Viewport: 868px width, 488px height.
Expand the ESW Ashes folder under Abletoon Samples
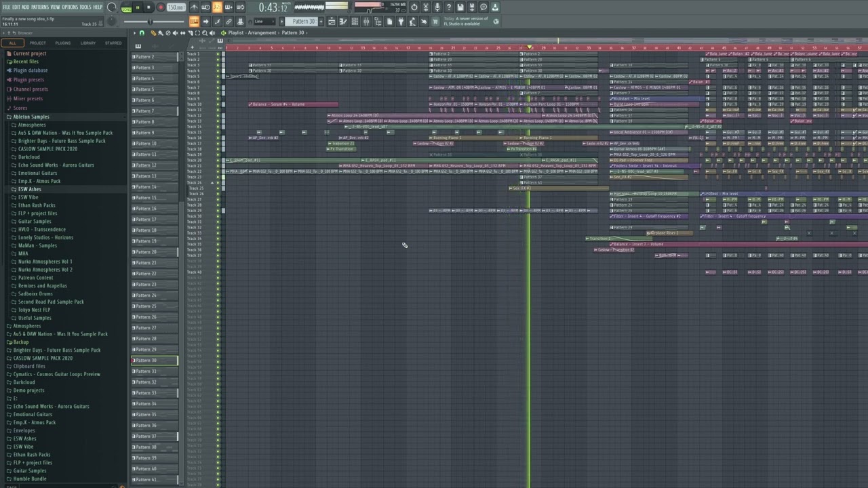(x=27, y=189)
